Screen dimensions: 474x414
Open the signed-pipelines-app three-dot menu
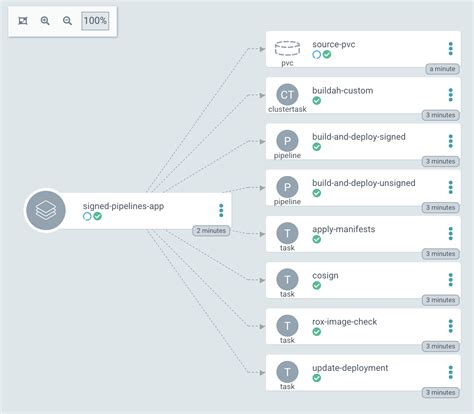[221, 211]
